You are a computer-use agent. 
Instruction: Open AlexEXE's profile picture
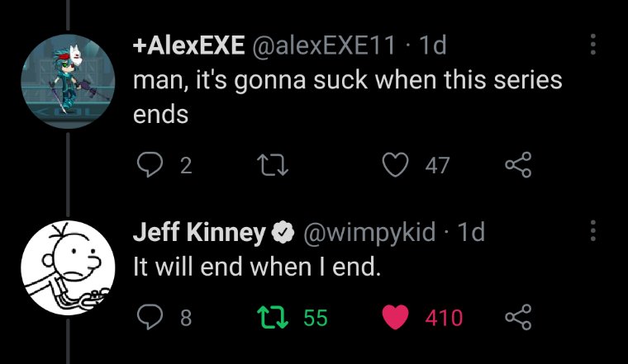60,78
